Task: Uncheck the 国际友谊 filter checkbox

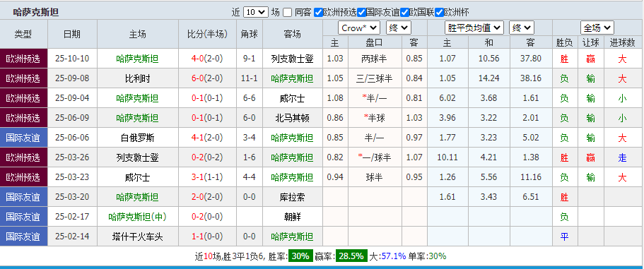Action: tap(361, 12)
